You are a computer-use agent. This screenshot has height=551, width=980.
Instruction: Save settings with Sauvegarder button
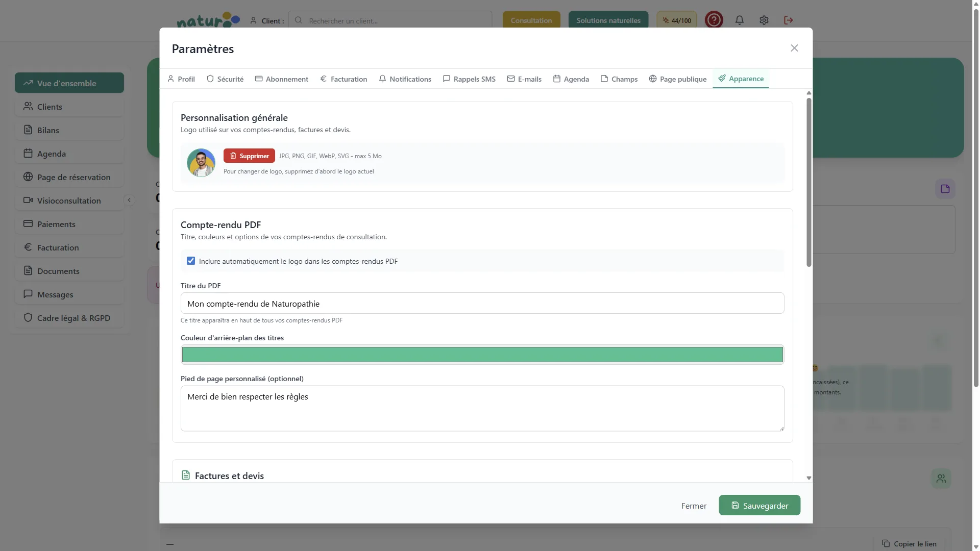coord(759,505)
